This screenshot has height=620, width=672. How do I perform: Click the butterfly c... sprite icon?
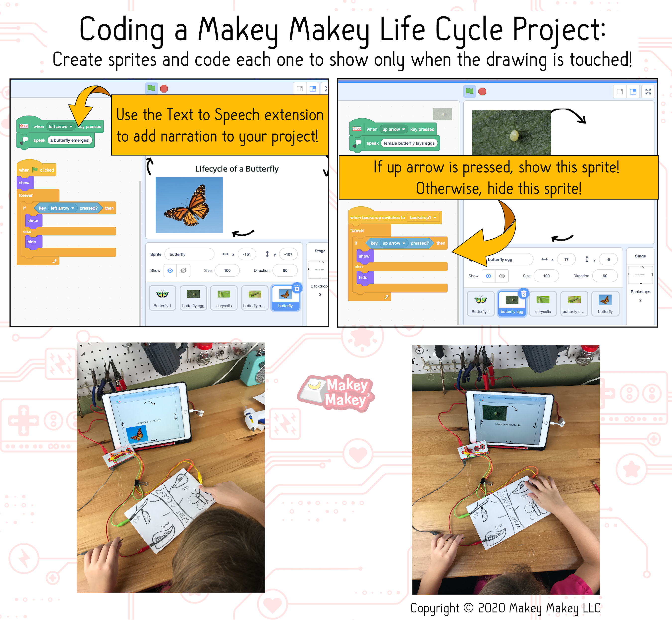coord(573,301)
